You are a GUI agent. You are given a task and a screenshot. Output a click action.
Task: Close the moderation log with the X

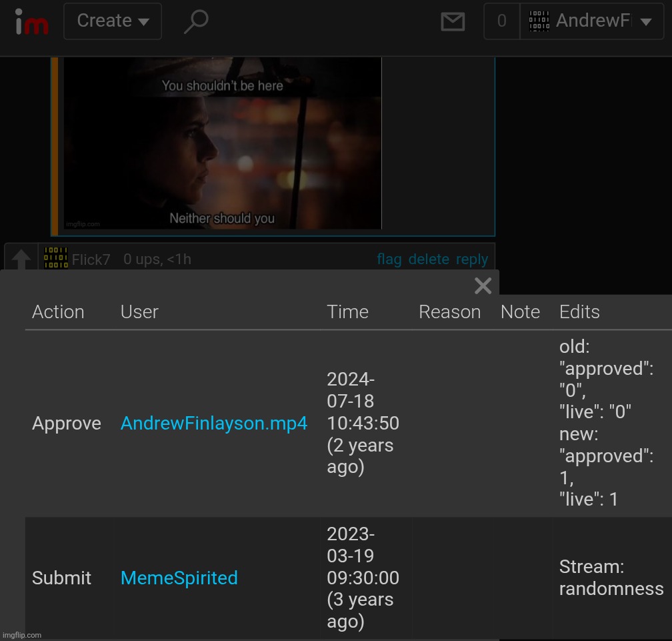tap(483, 286)
